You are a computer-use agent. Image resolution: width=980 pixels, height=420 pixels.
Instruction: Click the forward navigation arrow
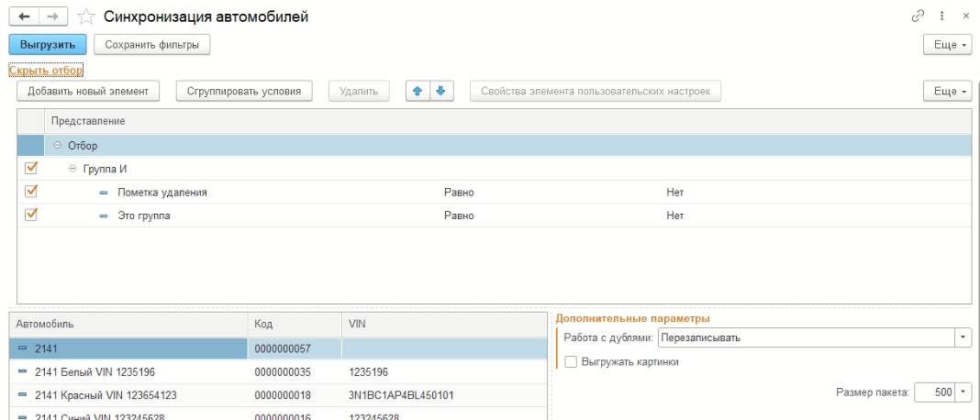click(x=52, y=17)
